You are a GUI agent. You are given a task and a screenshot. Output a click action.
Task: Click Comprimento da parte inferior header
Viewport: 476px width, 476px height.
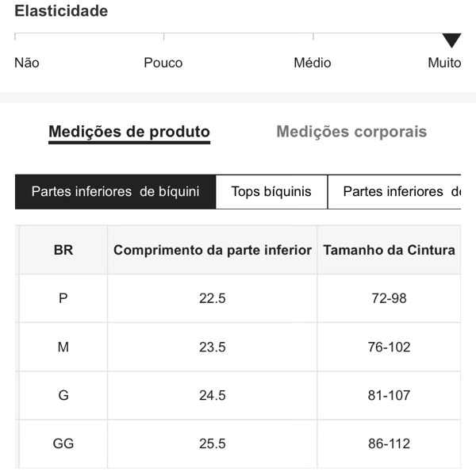[x=212, y=250]
